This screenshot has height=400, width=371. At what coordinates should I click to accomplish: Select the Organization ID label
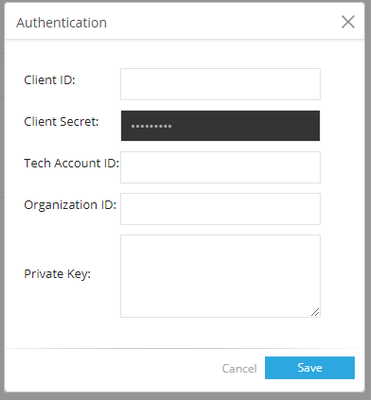point(70,205)
